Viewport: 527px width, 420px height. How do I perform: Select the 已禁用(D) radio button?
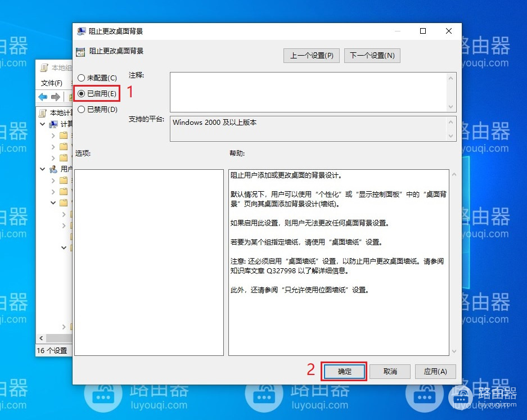click(x=97, y=110)
